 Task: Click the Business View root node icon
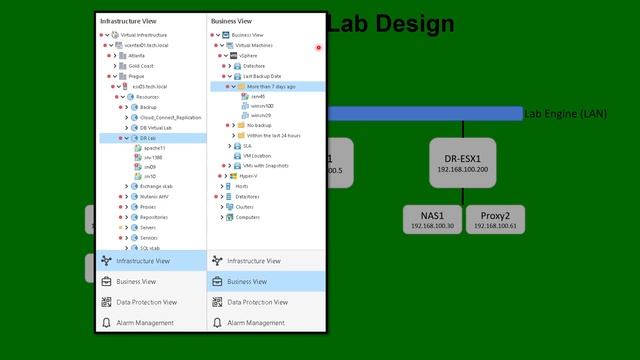[226, 35]
